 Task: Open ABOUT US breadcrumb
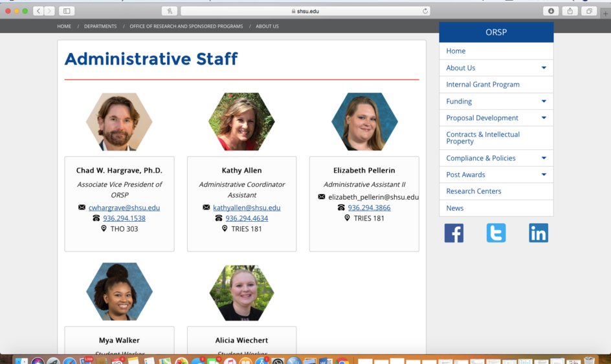point(267,27)
